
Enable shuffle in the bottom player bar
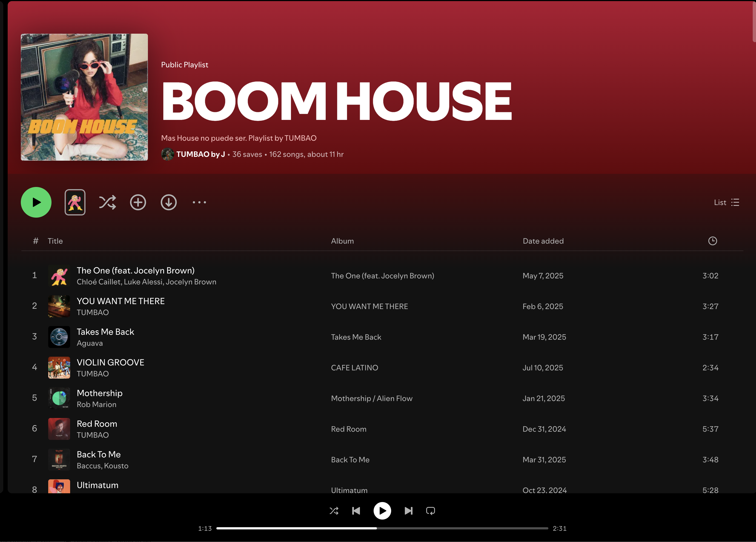click(334, 511)
